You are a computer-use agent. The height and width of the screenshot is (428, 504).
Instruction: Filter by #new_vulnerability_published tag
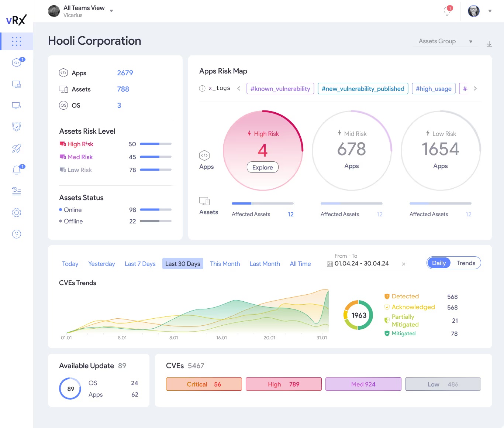[363, 89]
